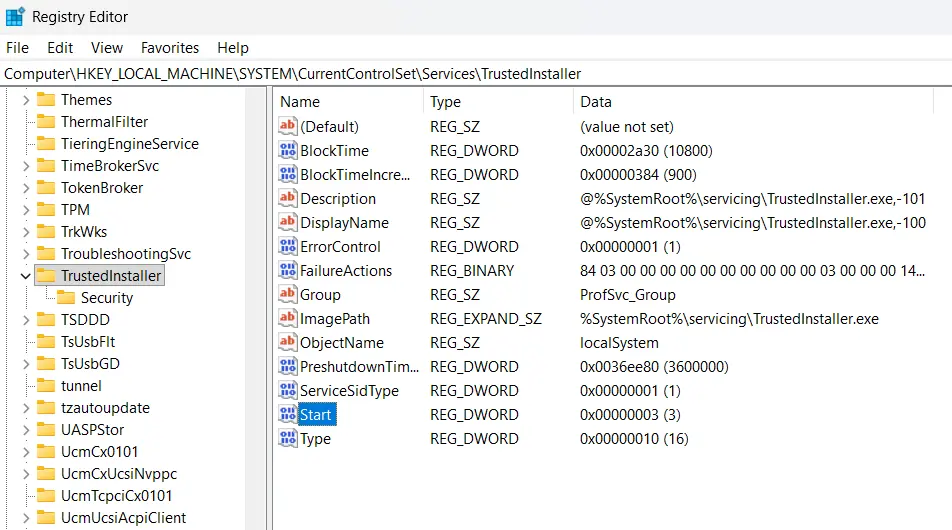The image size is (952, 530).
Task: Collapse the TrustedInstaller key
Action: tap(26, 276)
